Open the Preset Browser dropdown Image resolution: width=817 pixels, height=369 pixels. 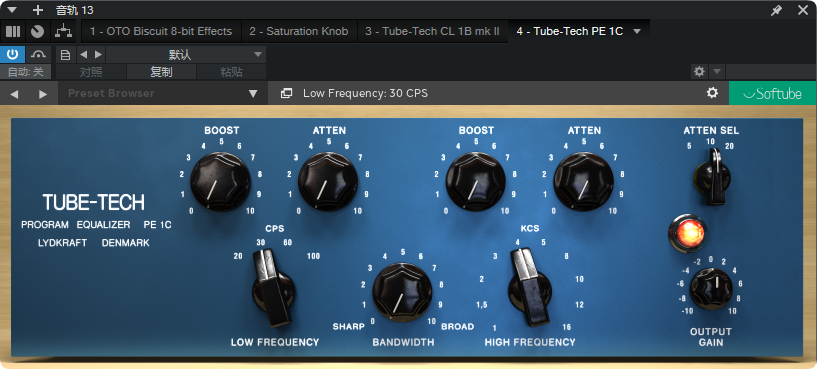click(163, 93)
